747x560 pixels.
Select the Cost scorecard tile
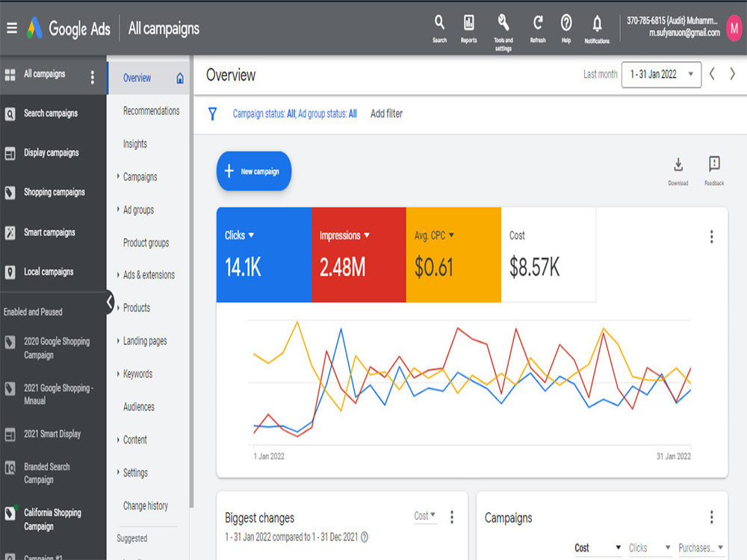[548, 255]
